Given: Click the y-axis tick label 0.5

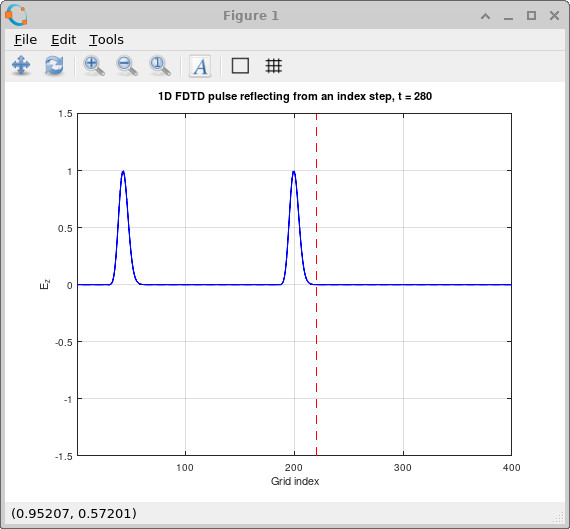Looking at the screenshot, I should [65, 228].
